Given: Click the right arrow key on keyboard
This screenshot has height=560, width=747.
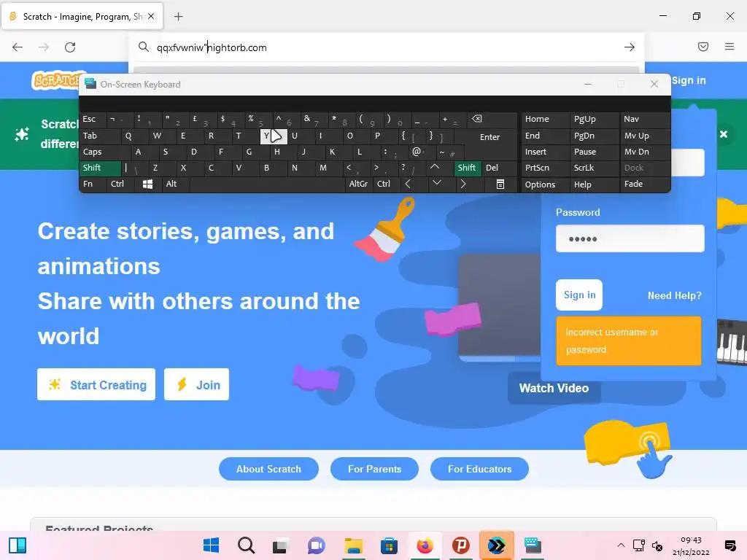Looking at the screenshot, I should 463,184.
